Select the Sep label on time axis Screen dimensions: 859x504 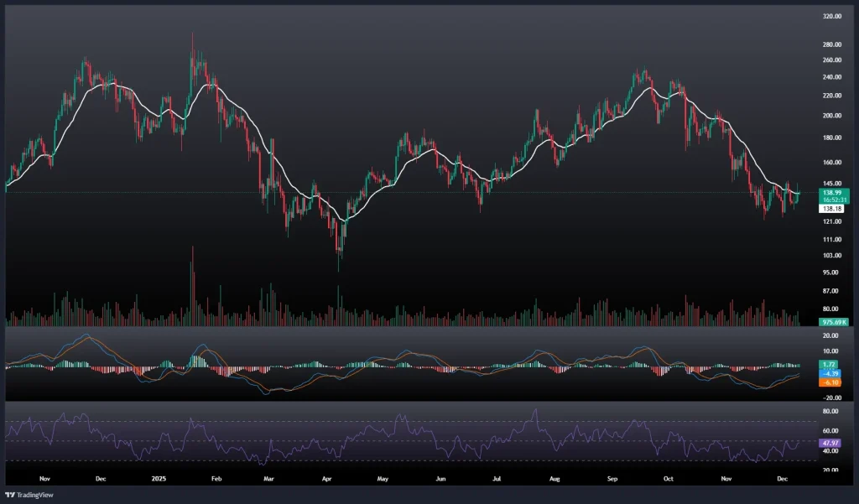tap(612, 480)
